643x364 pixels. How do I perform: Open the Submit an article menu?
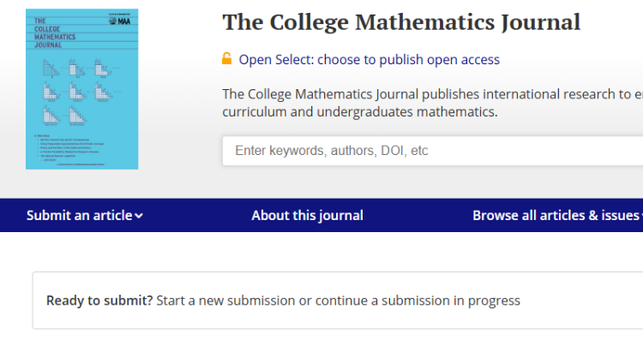click(85, 215)
